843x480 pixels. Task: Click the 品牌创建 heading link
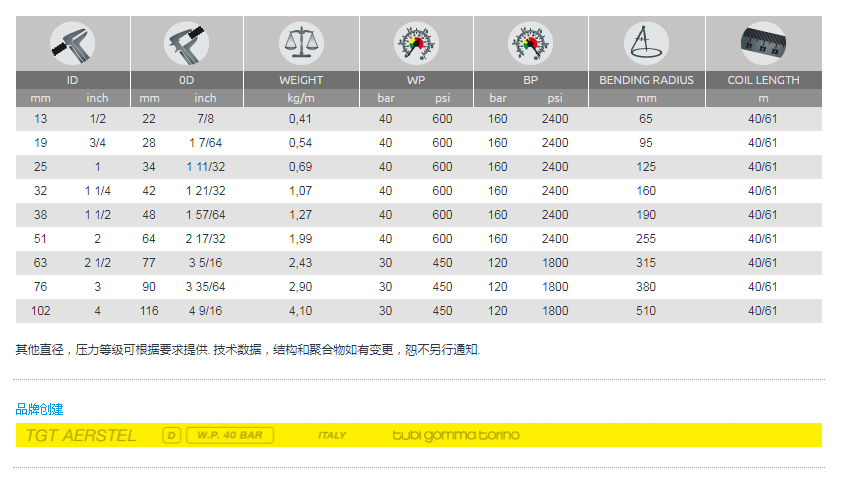click(40, 409)
